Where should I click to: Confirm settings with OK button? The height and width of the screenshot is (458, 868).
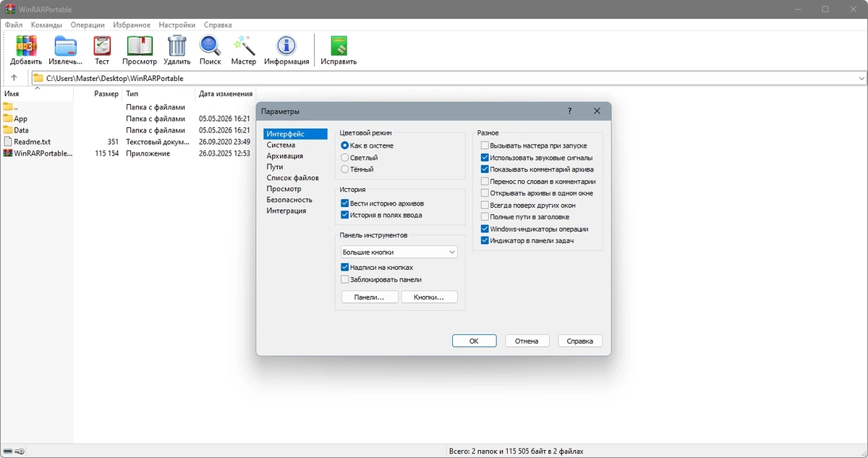click(474, 341)
